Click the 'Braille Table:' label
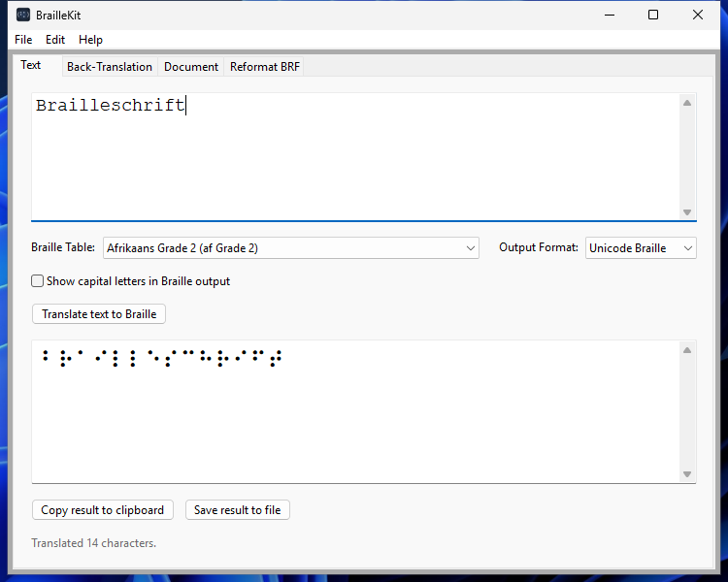The image size is (728, 582). (x=63, y=247)
